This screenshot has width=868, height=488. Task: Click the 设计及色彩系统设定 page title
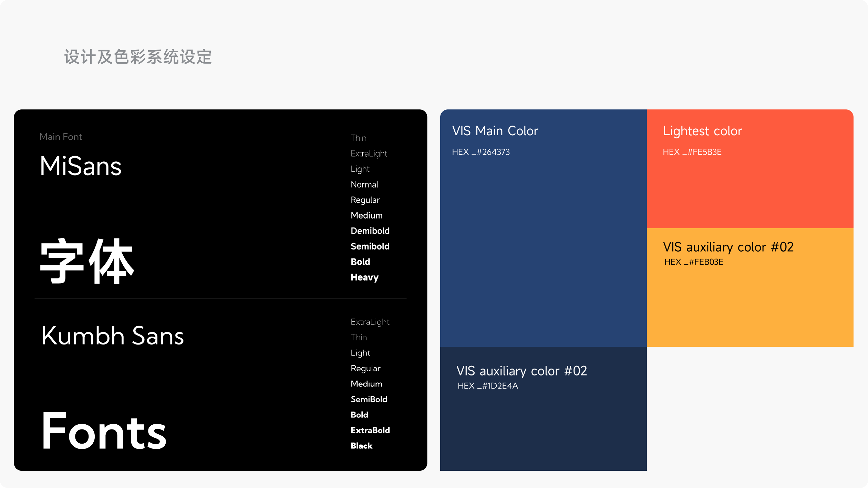pos(138,57)
